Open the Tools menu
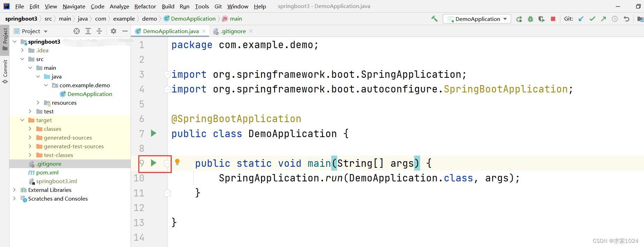644x247 pixels. pyautogui.click(x=202, y=6)
